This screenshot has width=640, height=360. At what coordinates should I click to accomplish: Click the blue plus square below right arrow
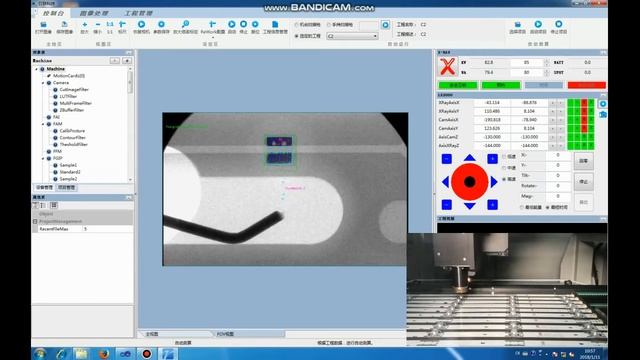pyautogui.click(x=492, y=204)
